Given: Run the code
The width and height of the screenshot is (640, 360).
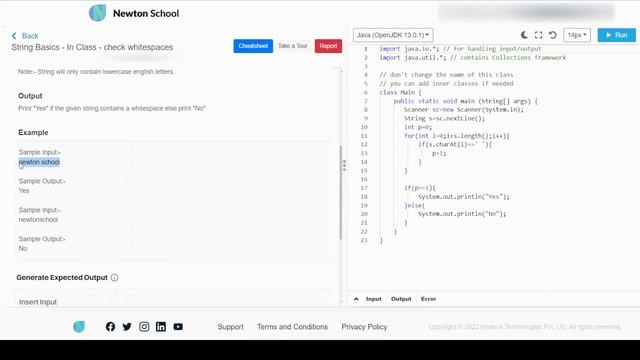Looking at the screenshot, I should (x=616, y=35).
